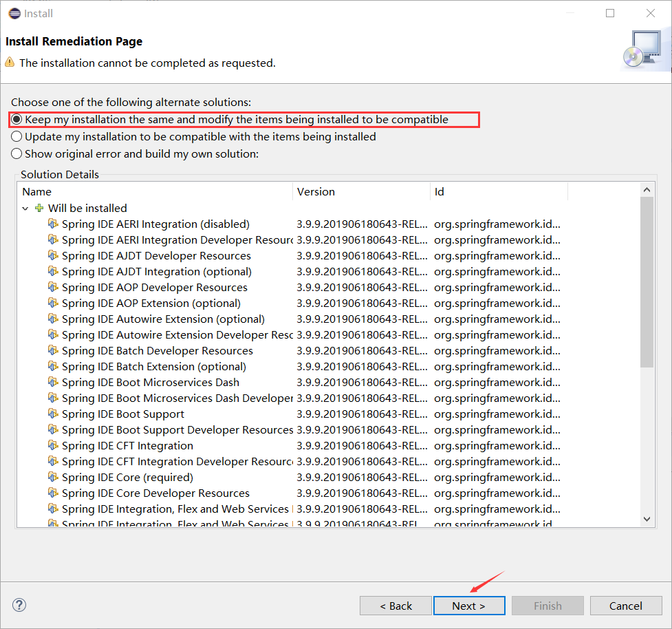Viewport: 672px width, 629px height.
Task: Select update my installation option
Action: pyautogui.click(x=16, y=136)
